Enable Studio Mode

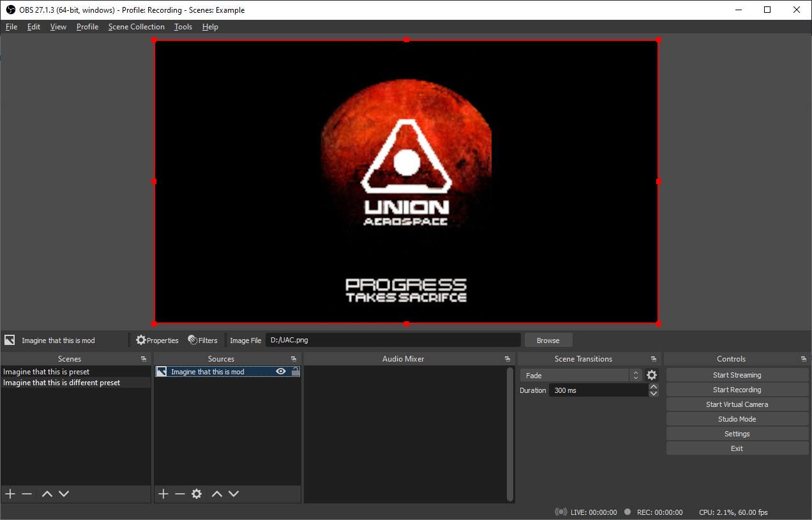[737, 419]
